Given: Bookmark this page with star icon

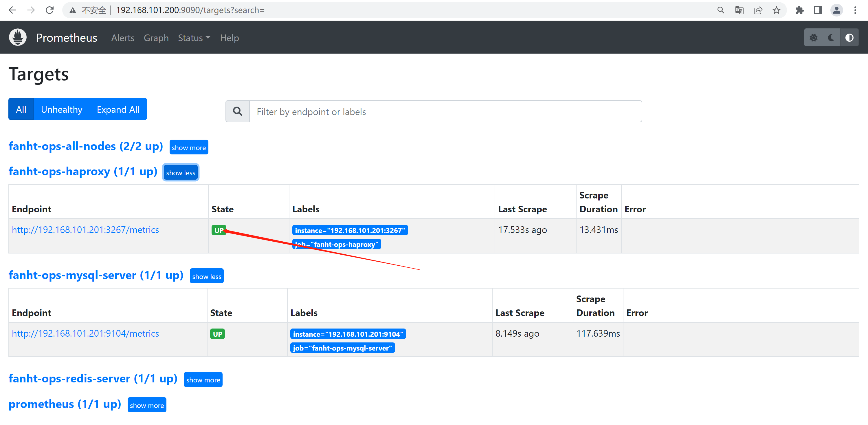Looking at the screenshot, I should coord(776,10).
